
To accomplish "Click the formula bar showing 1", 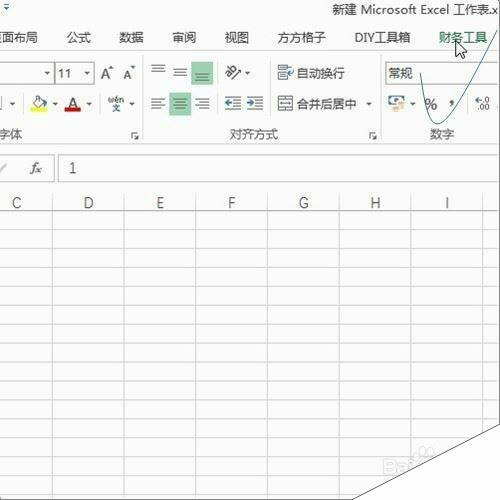I will (x=278, y=168).
